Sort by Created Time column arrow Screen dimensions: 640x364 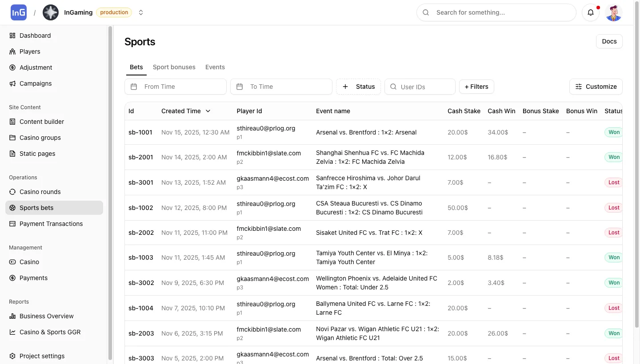pyautogui.click(x=208, y=111)
